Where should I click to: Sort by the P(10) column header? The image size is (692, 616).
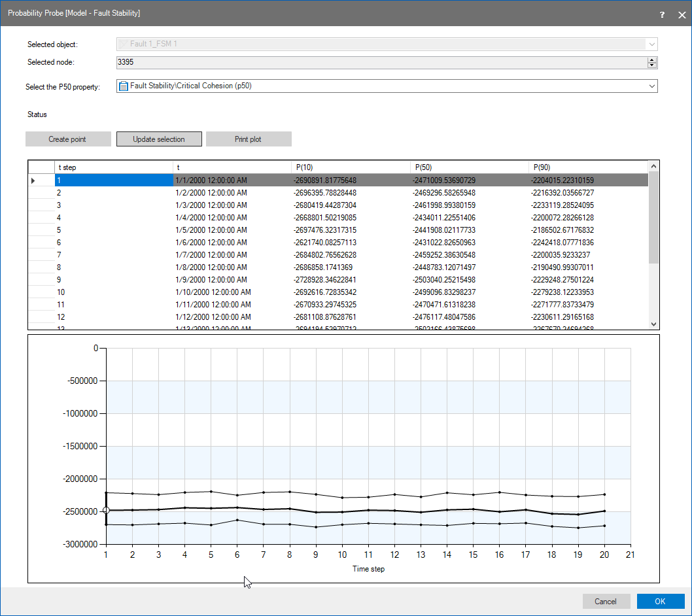click(350, 167)
